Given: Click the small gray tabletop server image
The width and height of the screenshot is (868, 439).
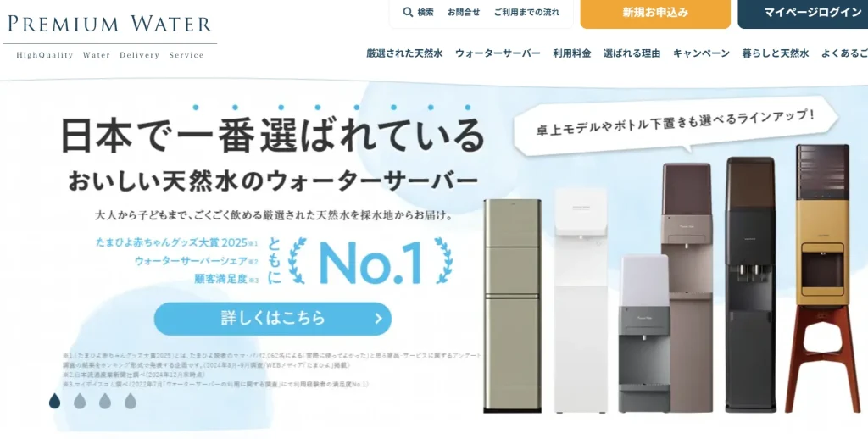Looking at the screenshot, I should [644, 333].
